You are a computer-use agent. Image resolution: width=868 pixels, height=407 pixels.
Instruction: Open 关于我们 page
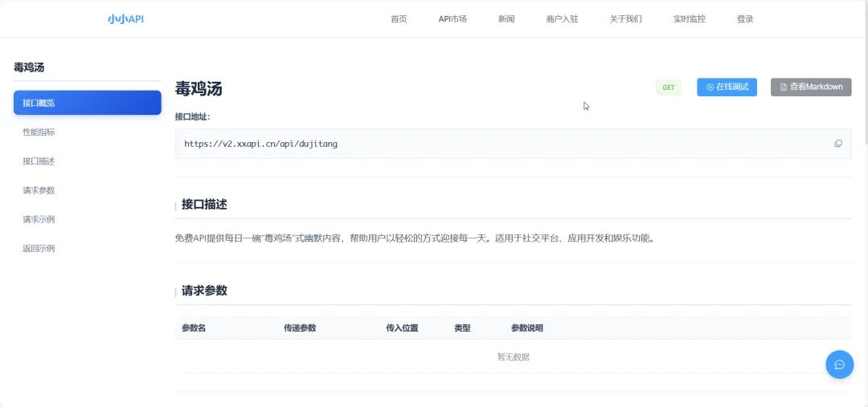[625, 18]
